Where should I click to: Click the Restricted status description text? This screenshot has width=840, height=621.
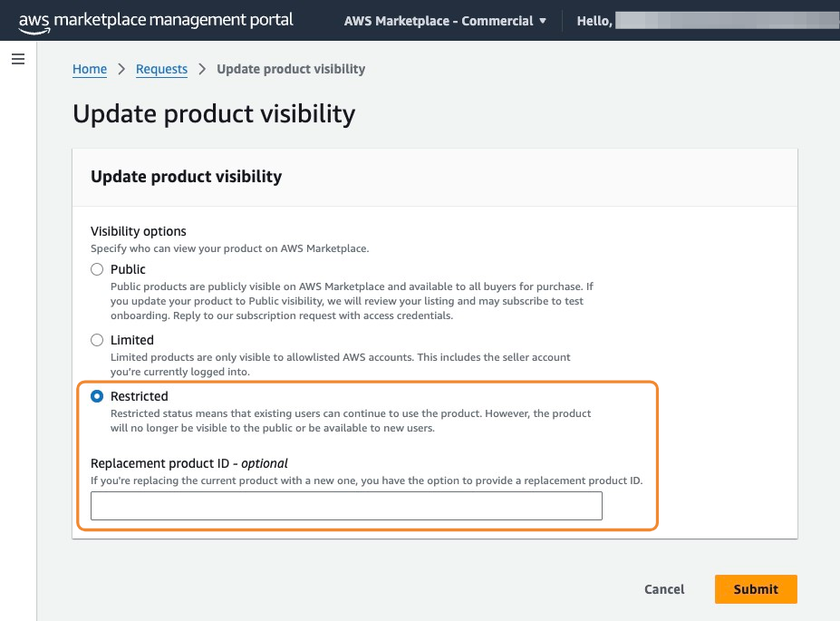point(351,421)
